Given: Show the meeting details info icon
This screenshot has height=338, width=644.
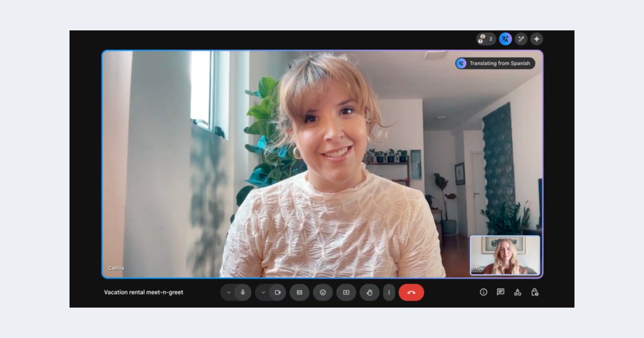Looking at the screenshot, I should (x=484, y=292).
